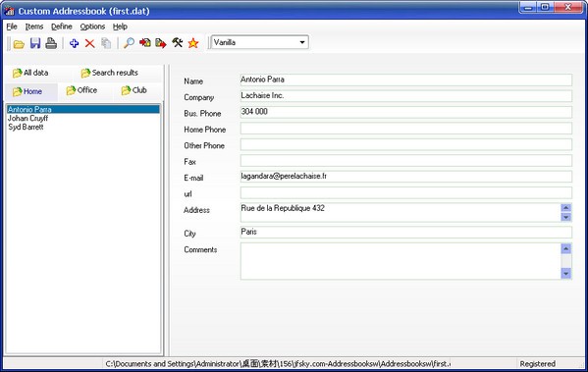Viewport: 588px width, 372px height.
Task: Open the Define menu
Action: pyautogui.click(x=62, y=27)
